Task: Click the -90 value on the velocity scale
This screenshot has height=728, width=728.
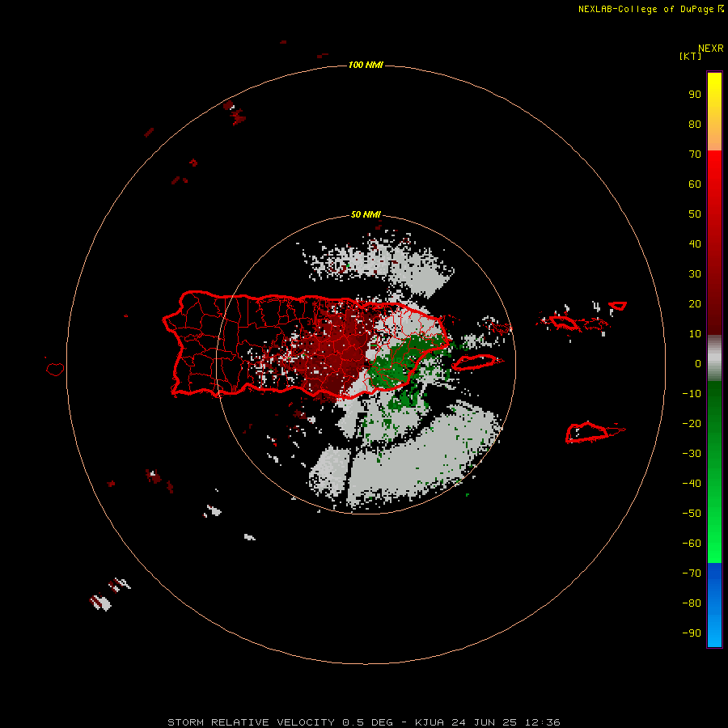Action: point(692,633)
